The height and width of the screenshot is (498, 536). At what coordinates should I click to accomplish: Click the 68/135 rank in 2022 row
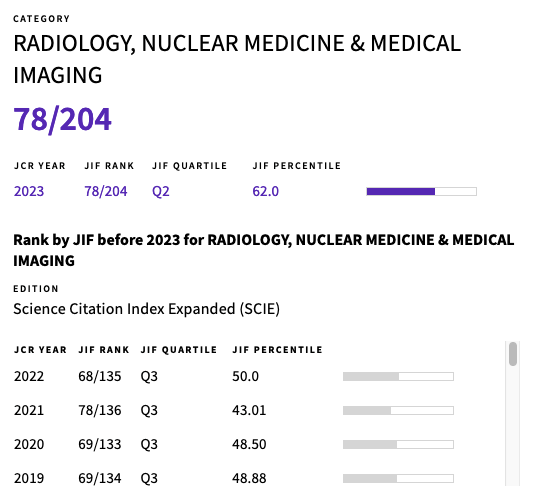pyautogui.click(x=100, y=377)
